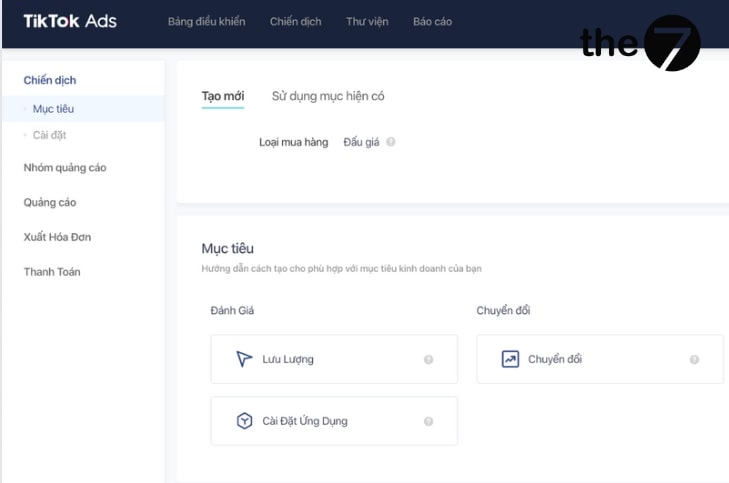The width and height of the screenshot is (729, 483).
Task: Open the help icon on the Chuyển đổi card
Action: tap(694, 359)
